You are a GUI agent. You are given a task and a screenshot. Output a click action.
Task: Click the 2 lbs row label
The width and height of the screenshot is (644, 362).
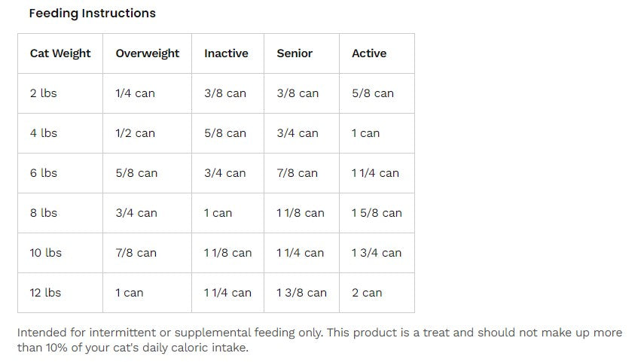click(44, 93)
